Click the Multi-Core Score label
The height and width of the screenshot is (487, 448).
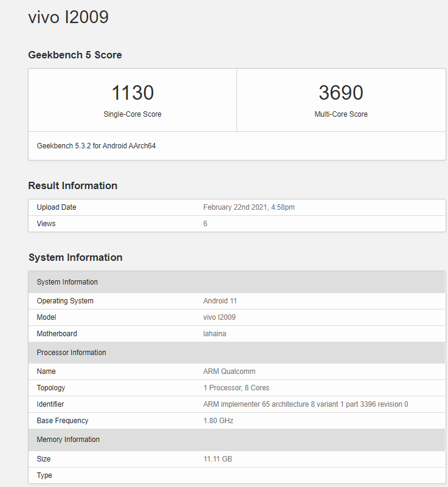(340, 114)
